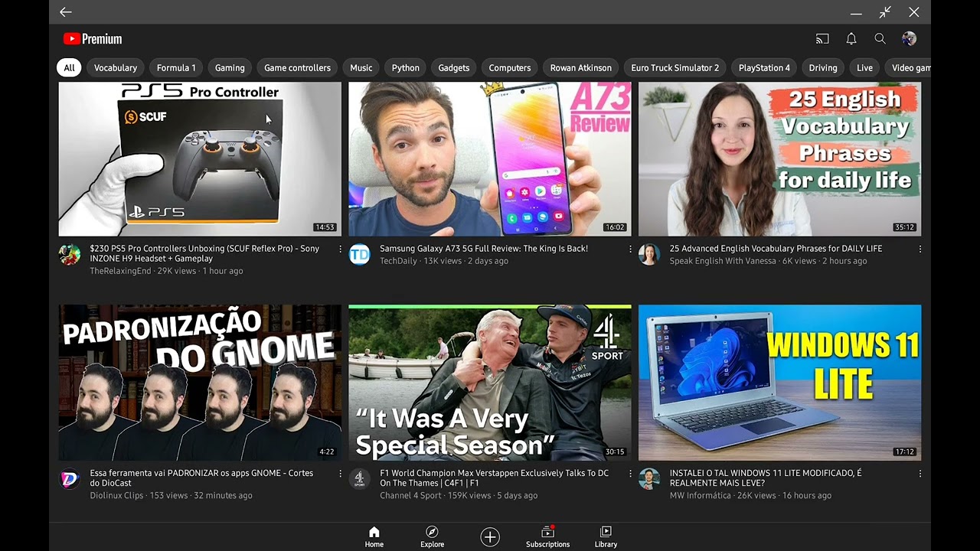Image resolution: width=980 pixels, height=551 pixels.
Task: Select the Rowan Atkinson filter chip
Action: coord(581,67)
